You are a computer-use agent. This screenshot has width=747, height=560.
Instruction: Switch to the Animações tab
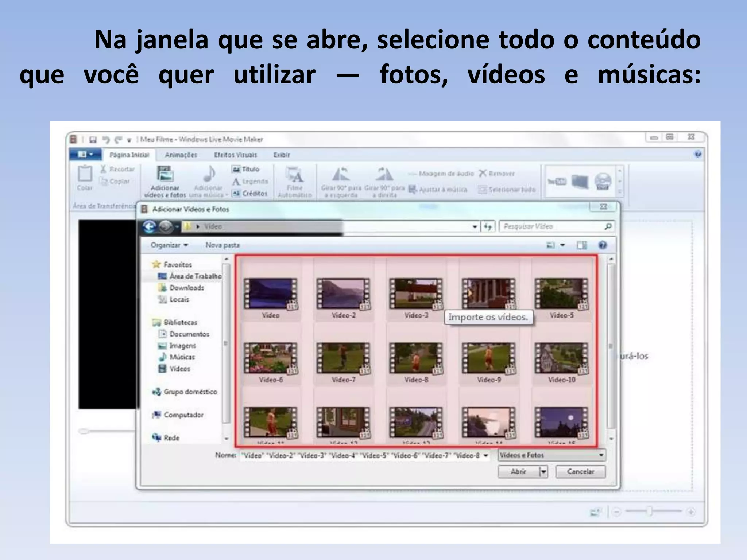coord(181,155)
